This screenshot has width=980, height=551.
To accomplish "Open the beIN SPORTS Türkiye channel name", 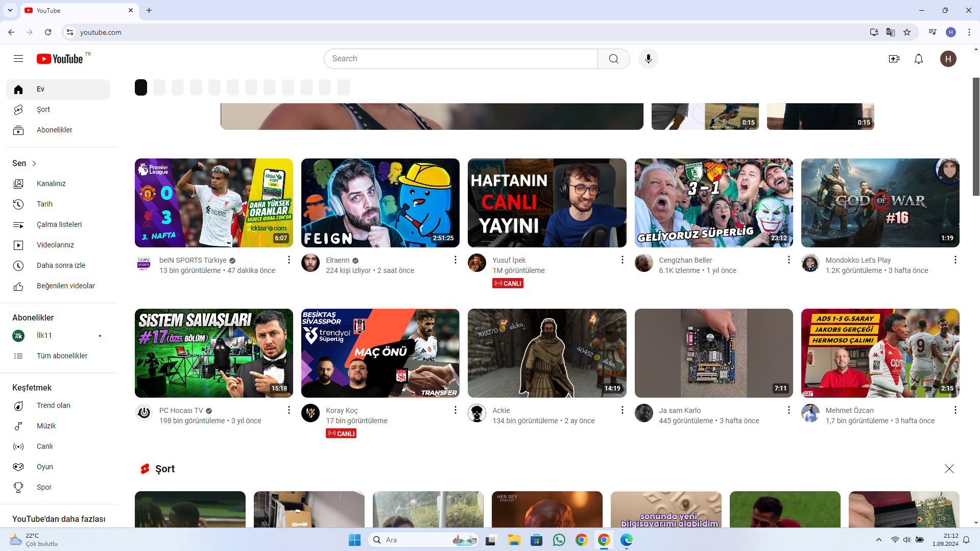I will click(x=193, y=260).
